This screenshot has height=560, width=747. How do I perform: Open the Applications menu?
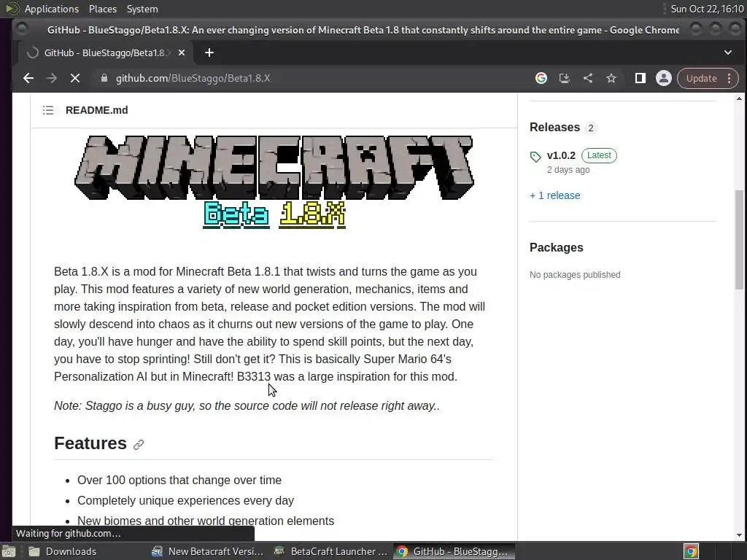(52, 9)
